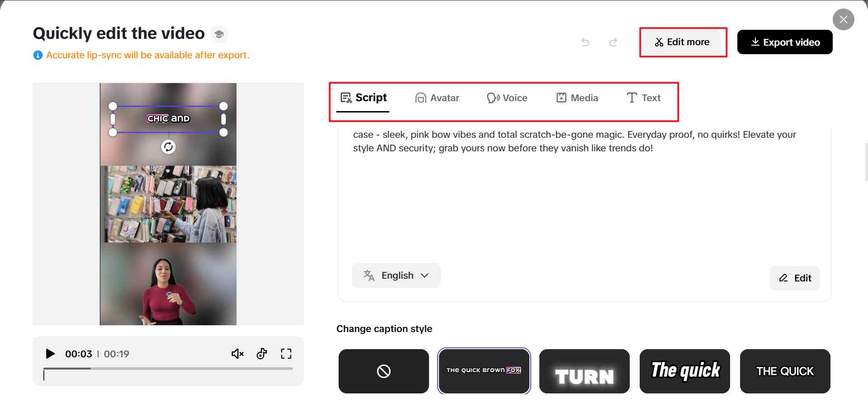Enter fullscreen video preview
Screen dimensions: 868x402
tap(286, 354)
